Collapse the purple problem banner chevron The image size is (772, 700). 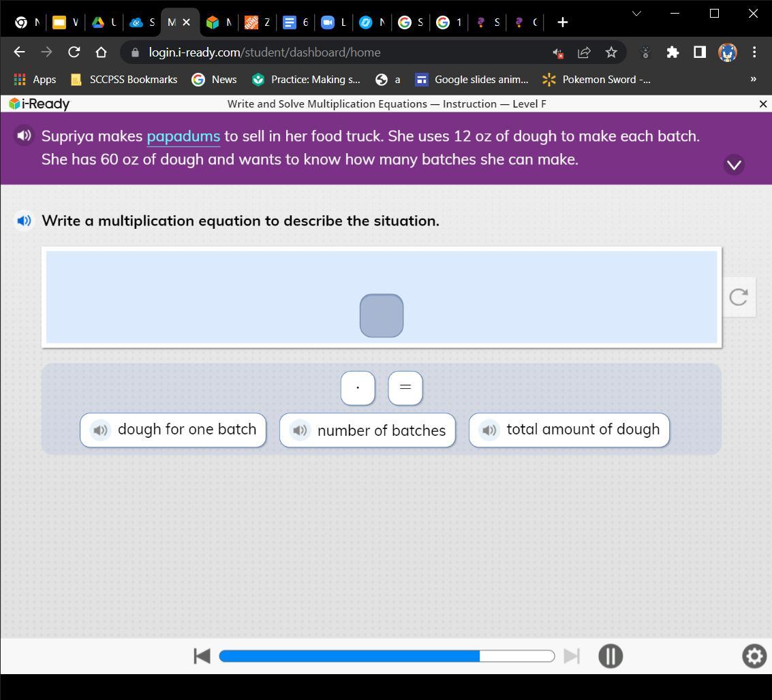(734, 165)
